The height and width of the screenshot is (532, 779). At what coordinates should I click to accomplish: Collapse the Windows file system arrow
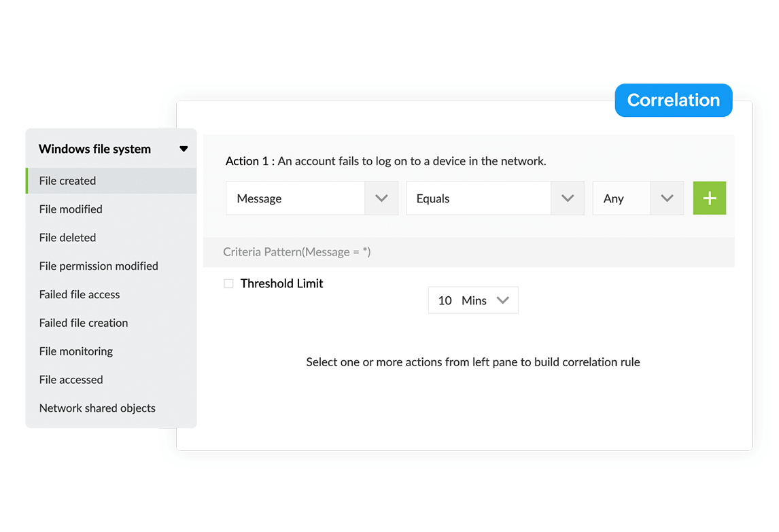click(184, 149)
